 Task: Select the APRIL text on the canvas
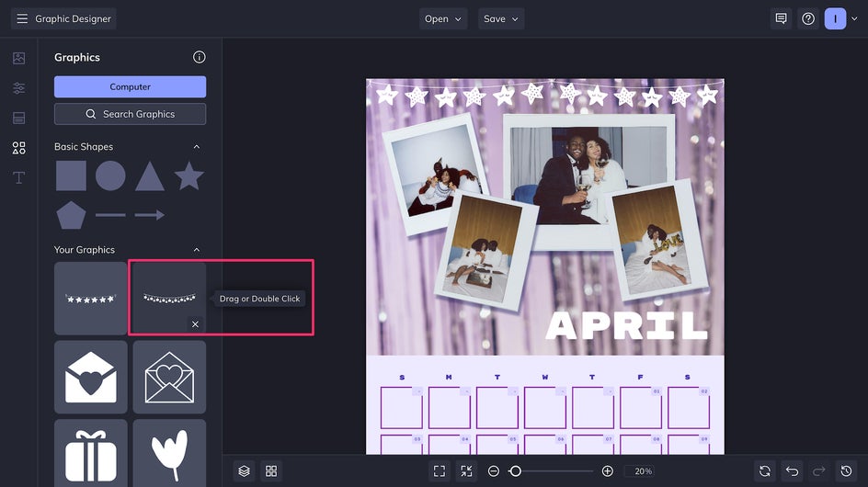pyautogui.click(x=627, y=325)
